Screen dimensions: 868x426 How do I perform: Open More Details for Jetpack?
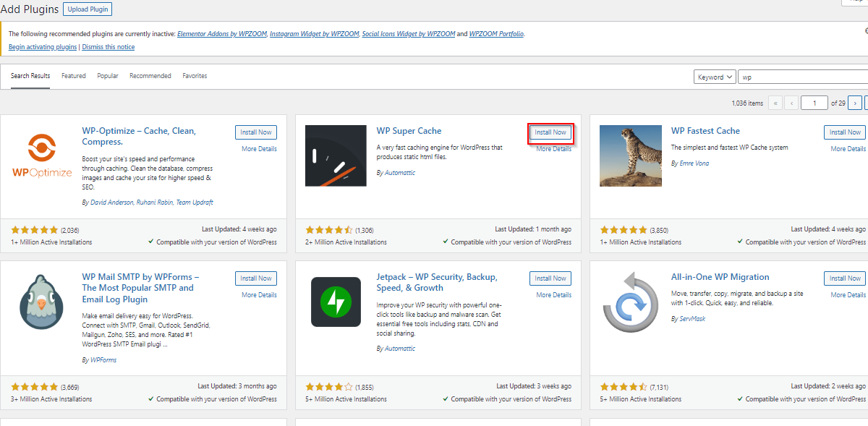[x=553, y=295]
